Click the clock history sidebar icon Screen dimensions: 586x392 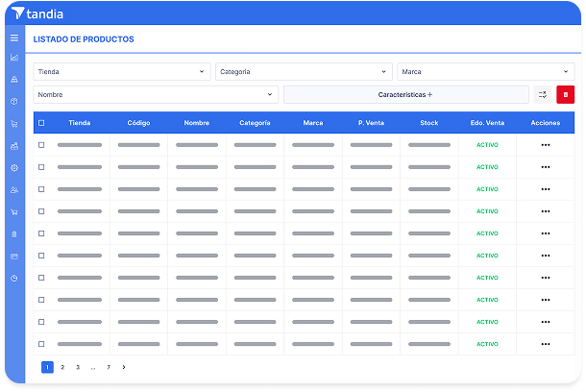14,278
